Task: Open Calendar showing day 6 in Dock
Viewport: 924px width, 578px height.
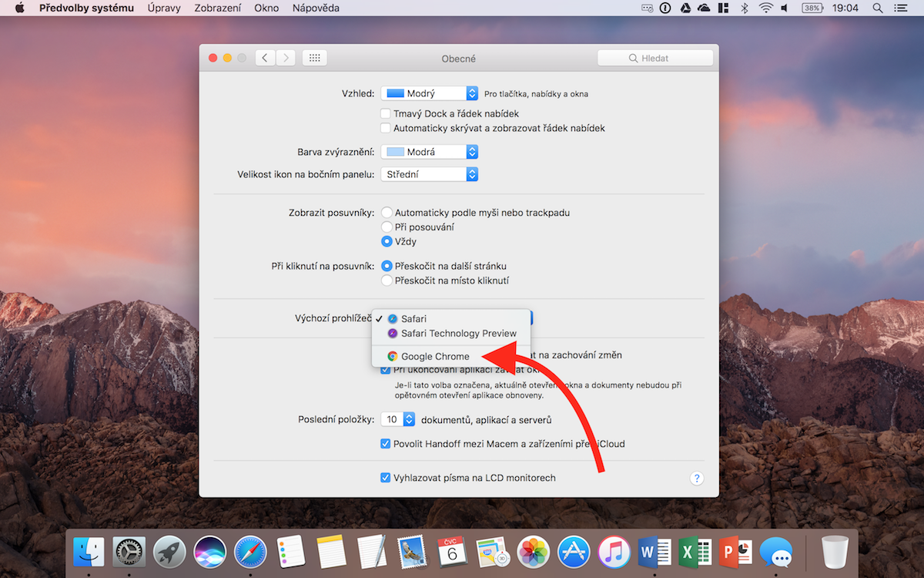Action: (x=452, y=552)
